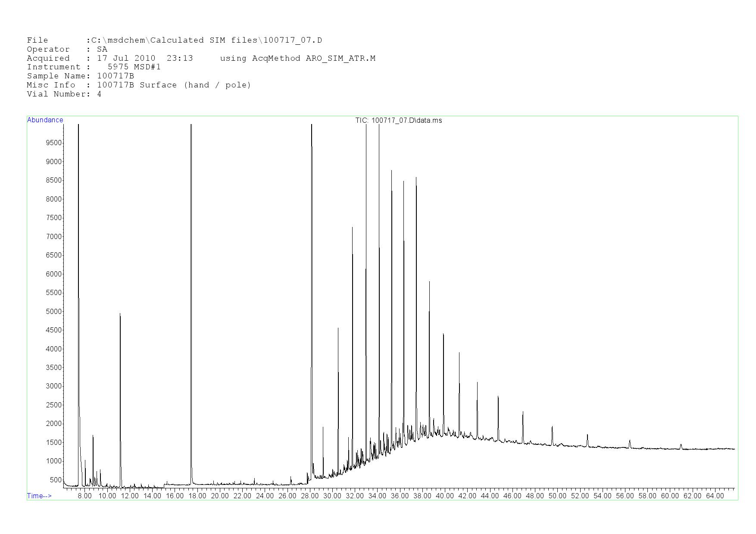Click the Operator SA header line
756x534 pixels.
coord(67,50)
